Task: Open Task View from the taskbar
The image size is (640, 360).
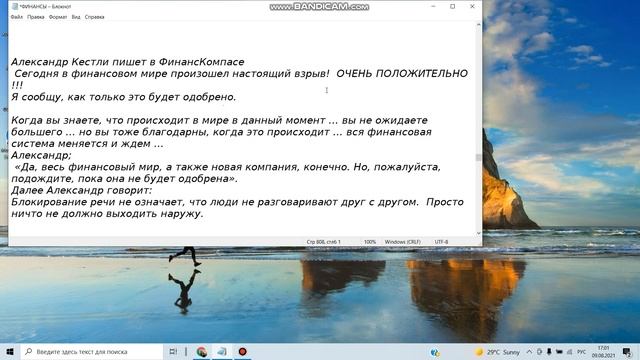Action: point(173,352)
